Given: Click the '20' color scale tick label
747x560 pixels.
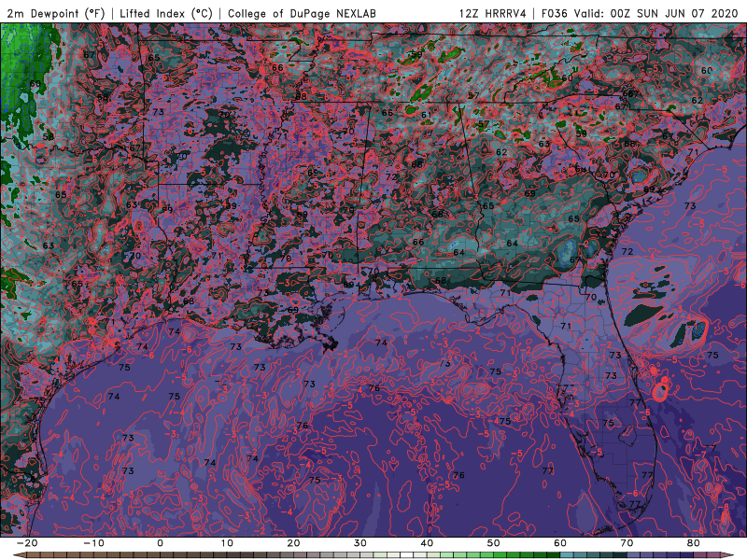Looking at the screenshot, I should pyautogui.click(x=293, y=543).
